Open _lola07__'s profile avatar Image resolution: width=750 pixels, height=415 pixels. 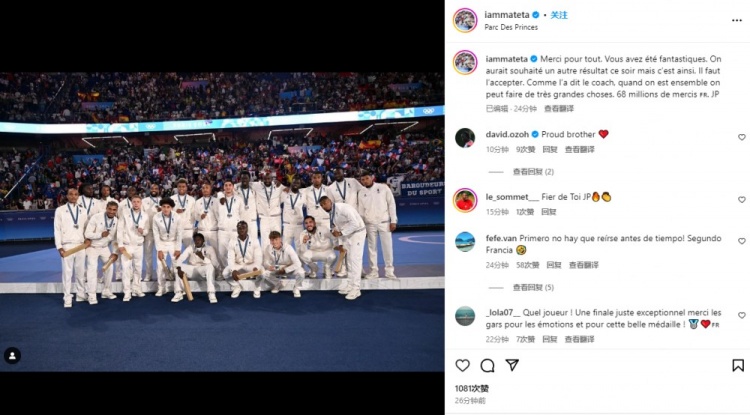point(465,316)
